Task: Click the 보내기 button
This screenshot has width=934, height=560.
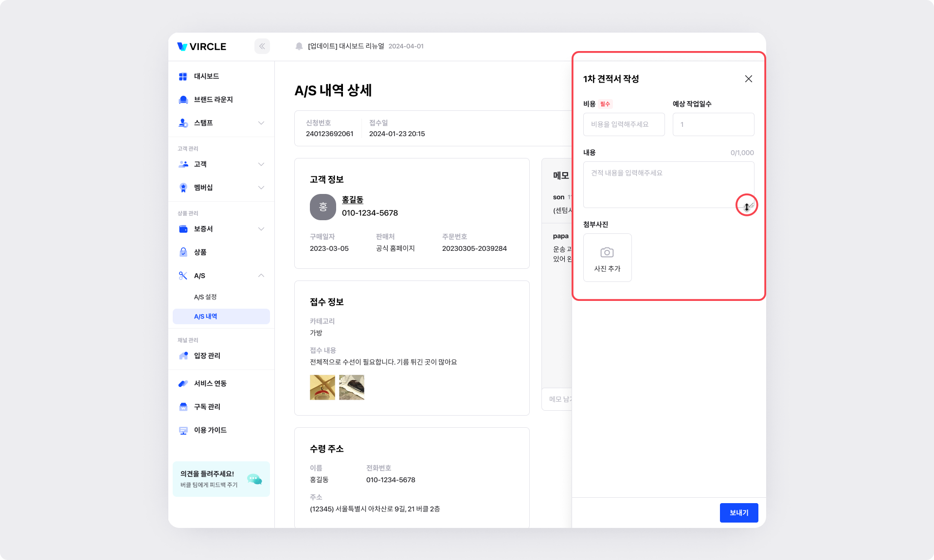Action: (738, 513)
